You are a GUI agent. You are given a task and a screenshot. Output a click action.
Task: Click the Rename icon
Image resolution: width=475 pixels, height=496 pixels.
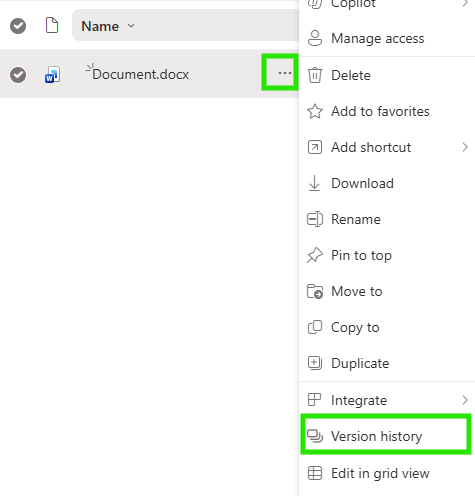(315, 219)
